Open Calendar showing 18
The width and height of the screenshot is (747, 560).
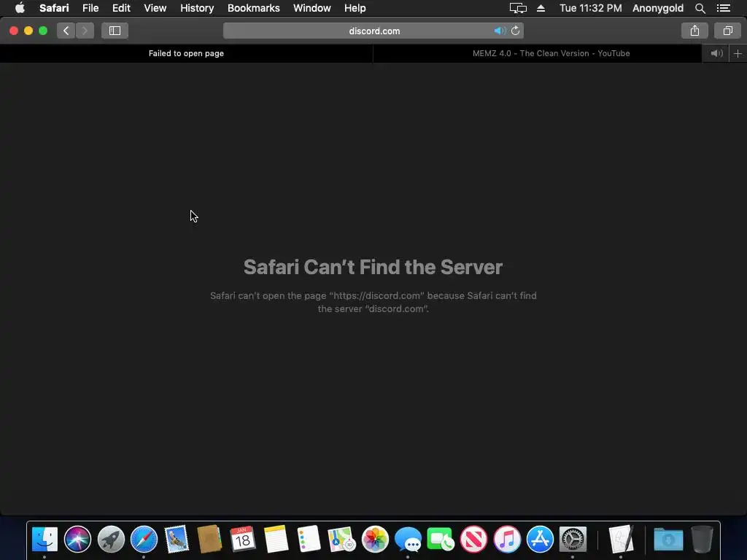[242, 539]
